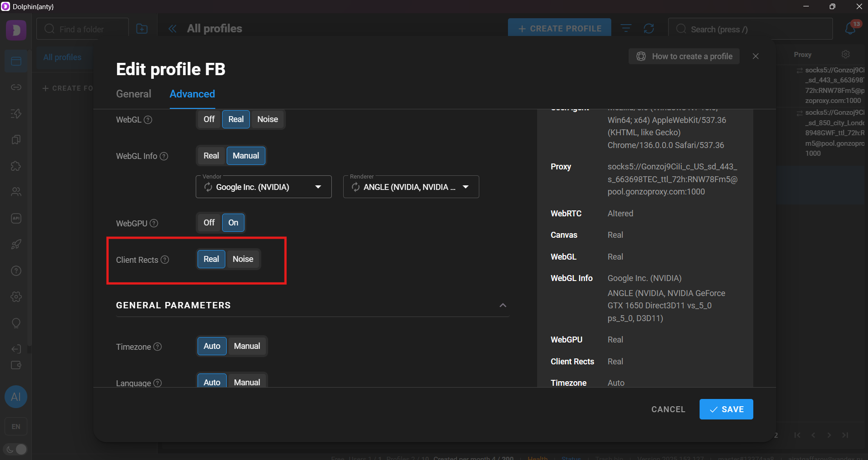Select the Advanced tab
The width and height of the screenshot is (868, 460).
[x=192, y=94]
